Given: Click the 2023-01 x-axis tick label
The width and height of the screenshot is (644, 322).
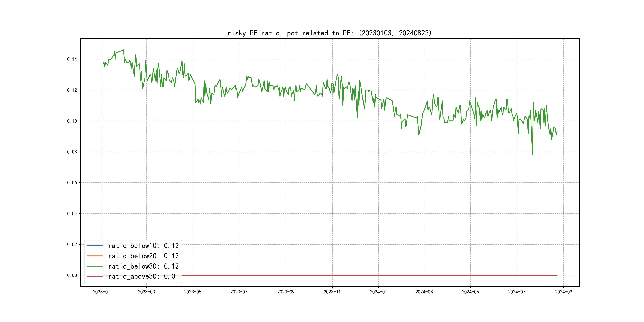Looking at the screenshot, I should 102,292.
